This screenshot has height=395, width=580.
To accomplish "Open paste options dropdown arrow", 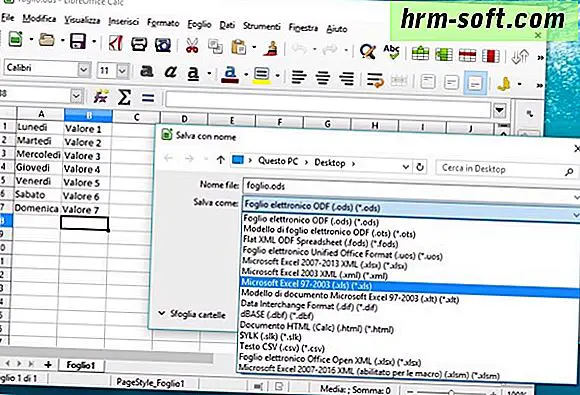I will pos(254,48).
